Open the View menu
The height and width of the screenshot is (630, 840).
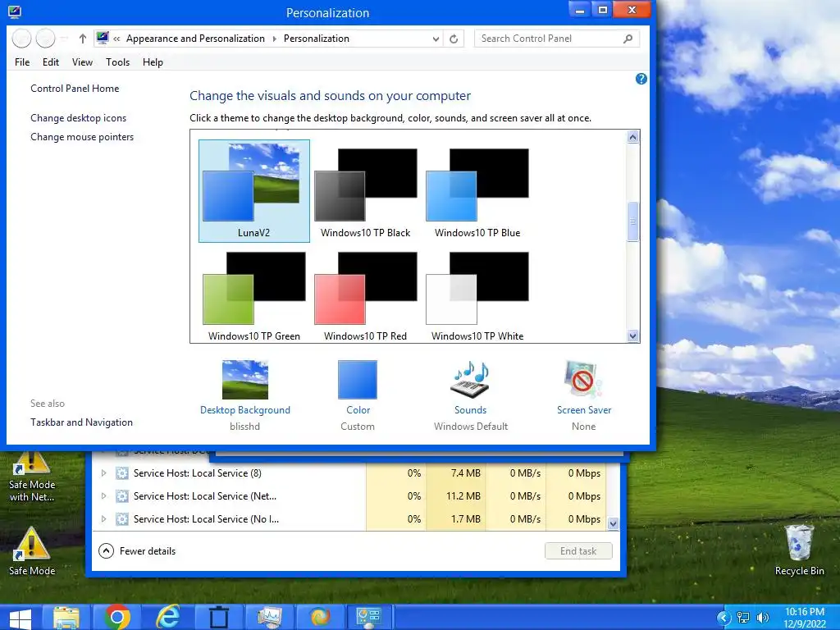[83, 62]
